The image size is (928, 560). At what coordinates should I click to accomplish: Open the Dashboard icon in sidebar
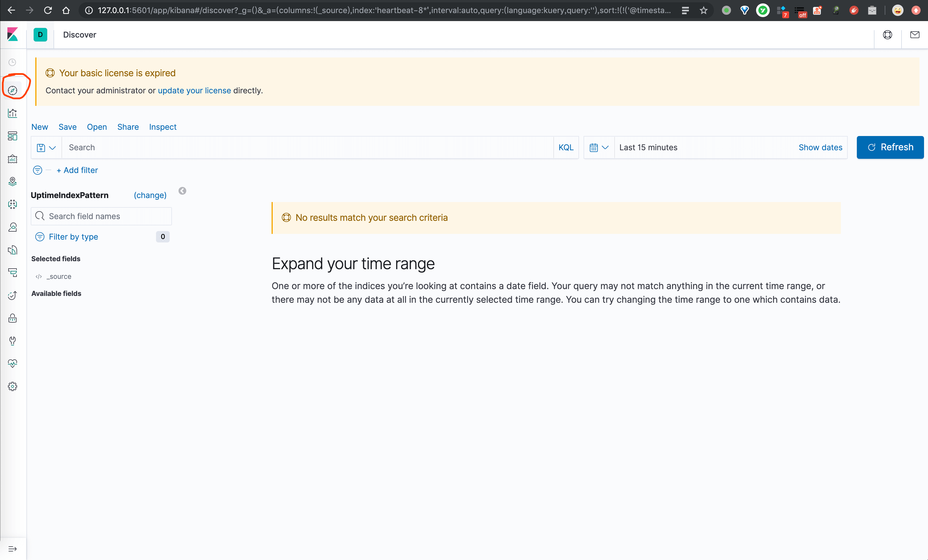point(13,136)
